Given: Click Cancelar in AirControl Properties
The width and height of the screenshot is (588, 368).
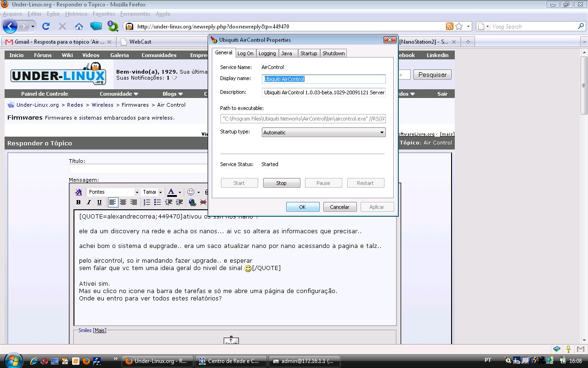Looking at the screenshot, I should 339,207.
